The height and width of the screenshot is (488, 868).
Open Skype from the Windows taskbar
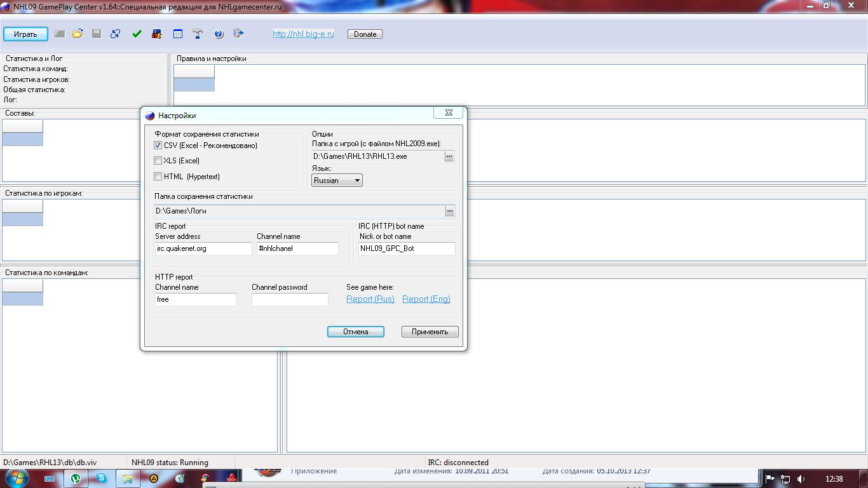[x=102, y=478]
